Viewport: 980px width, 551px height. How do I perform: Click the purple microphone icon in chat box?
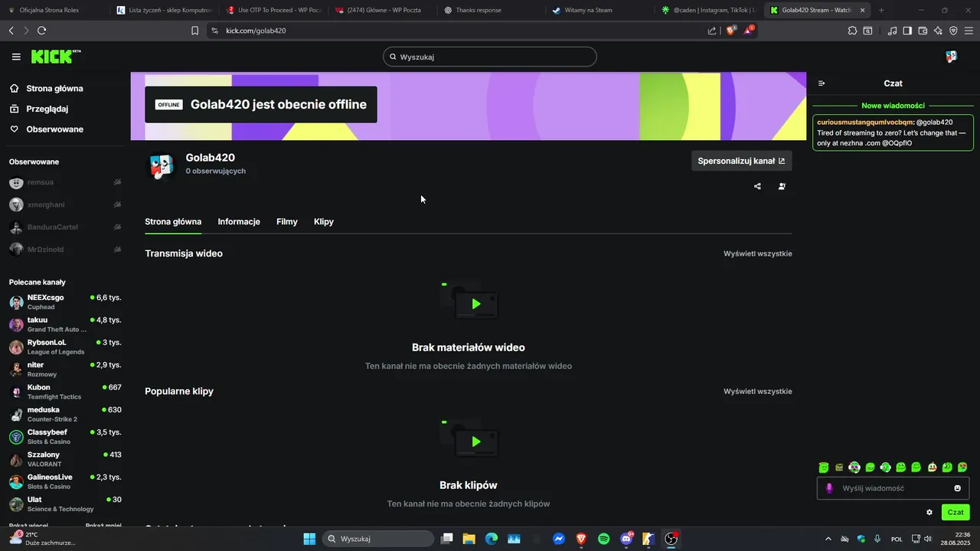829,488
